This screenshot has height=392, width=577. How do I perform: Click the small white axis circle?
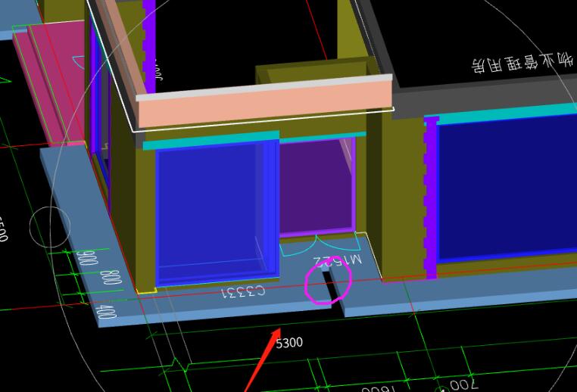(50, 227)
